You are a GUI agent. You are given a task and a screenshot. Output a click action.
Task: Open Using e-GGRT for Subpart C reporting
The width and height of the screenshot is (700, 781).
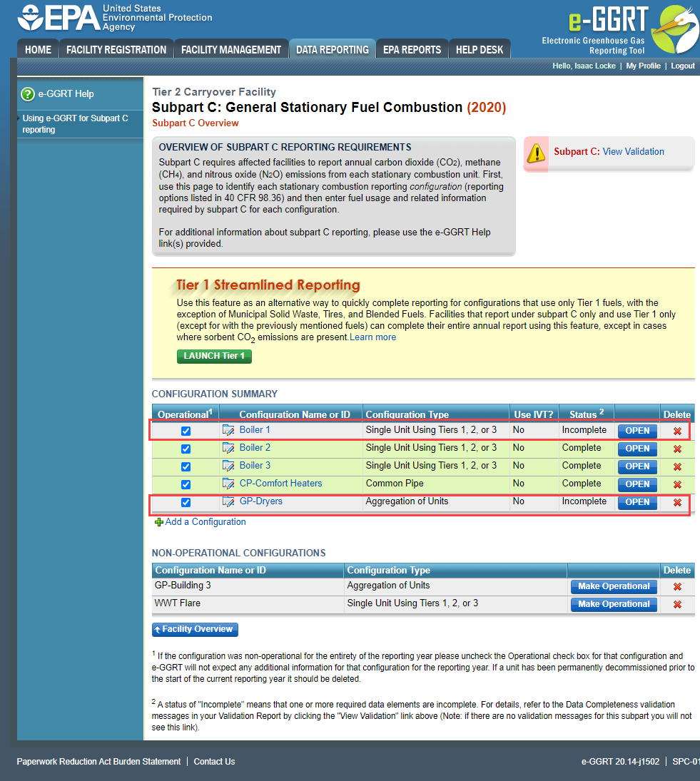click(x=75, y=124)
